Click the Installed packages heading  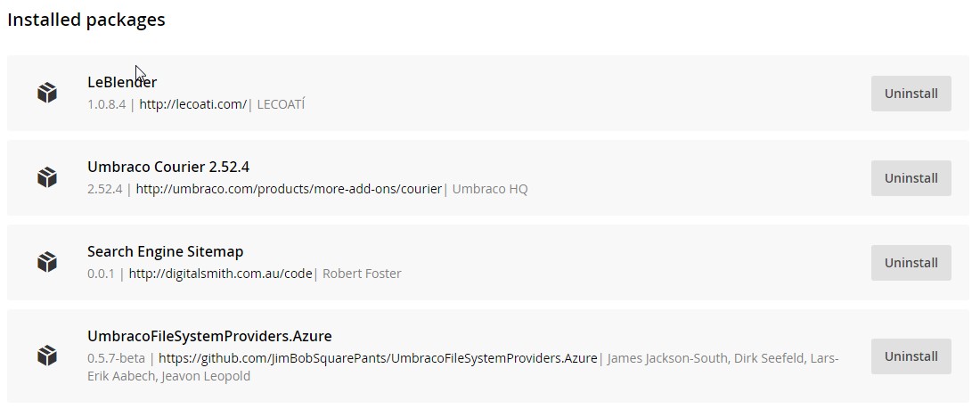point(86,20)
